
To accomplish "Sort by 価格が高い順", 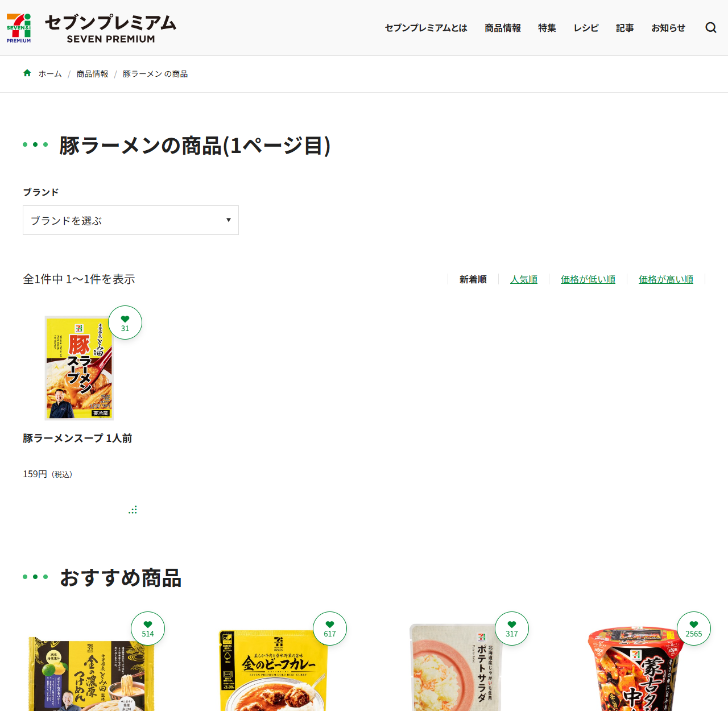I will 666,279.
